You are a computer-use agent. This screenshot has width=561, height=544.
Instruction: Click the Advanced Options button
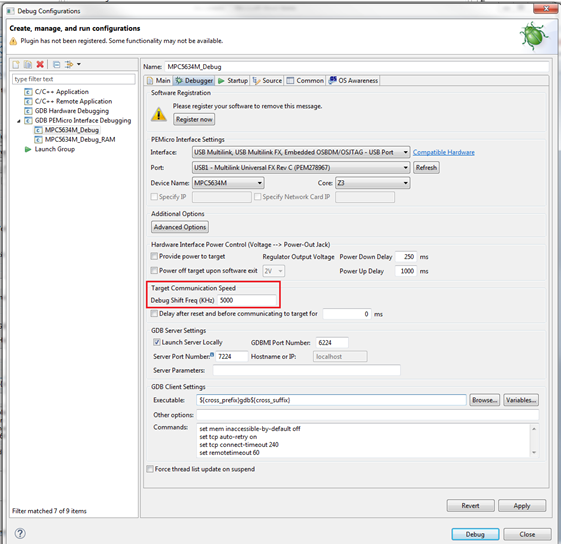point(180,227)
